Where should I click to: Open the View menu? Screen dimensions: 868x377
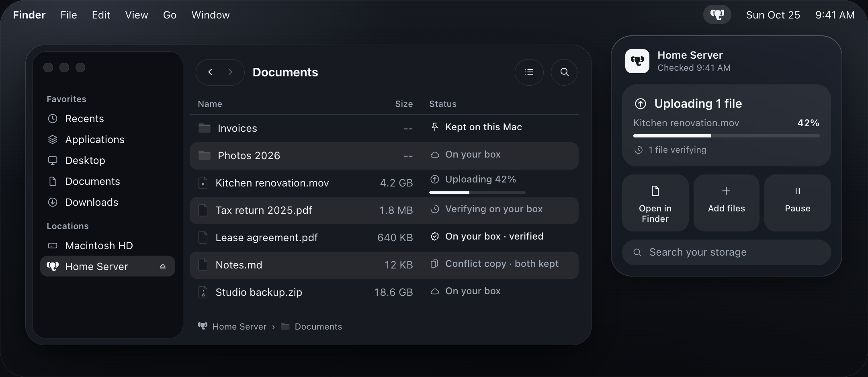(x=137, y=15)
